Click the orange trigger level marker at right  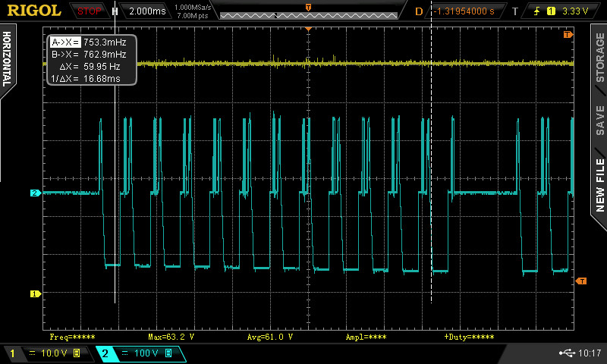click(x=581, y=281)
